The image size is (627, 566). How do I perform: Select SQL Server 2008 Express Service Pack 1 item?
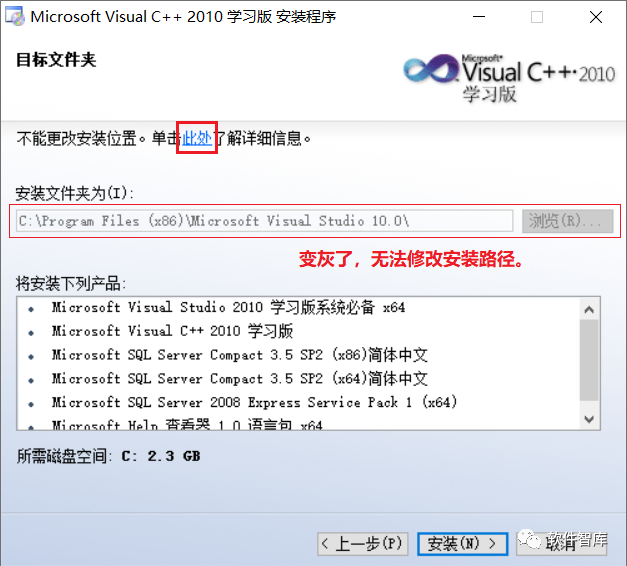coord(254,402)
